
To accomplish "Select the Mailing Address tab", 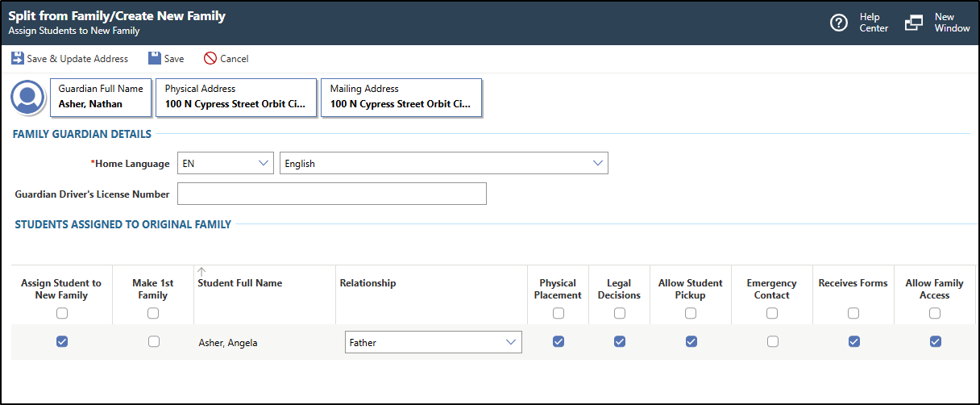I will [x=401, y=98].
